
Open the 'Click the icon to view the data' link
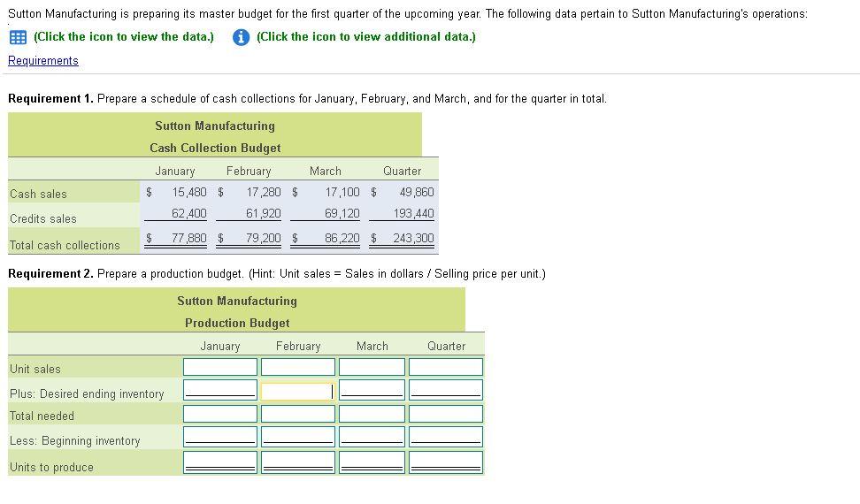tap(124, 37)
